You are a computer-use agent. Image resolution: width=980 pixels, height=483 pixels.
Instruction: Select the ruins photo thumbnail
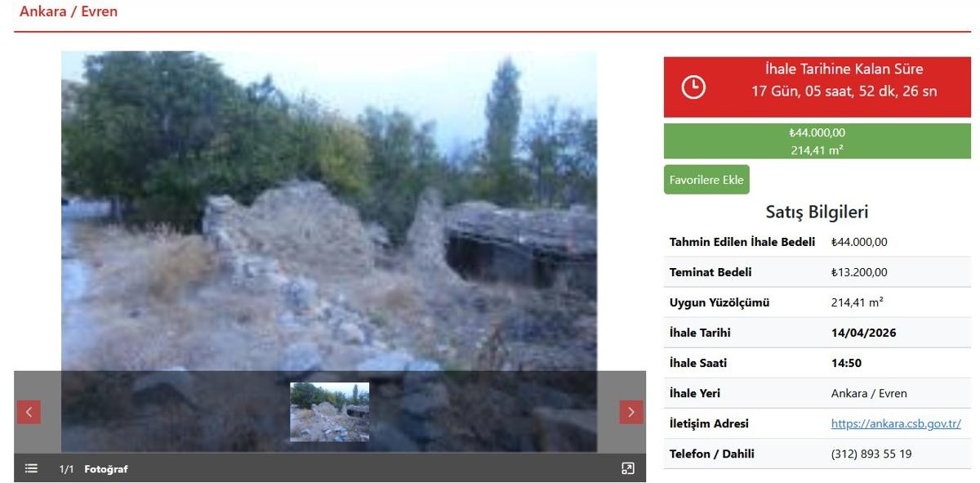329,412
